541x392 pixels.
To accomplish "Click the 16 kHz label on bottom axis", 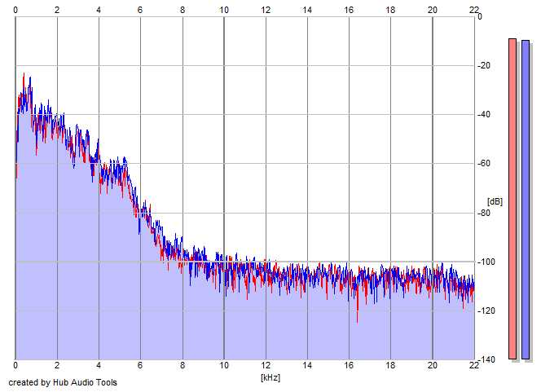I will (x=349, y=365).
